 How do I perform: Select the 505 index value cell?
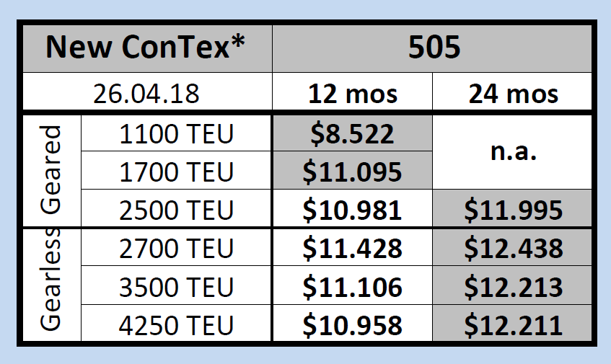point(433,48)
